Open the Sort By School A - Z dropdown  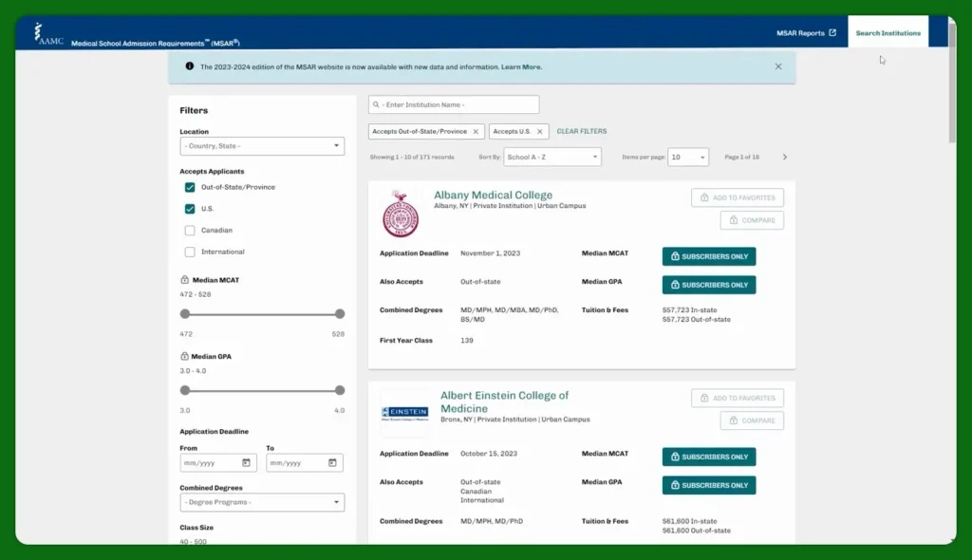click(x=551, y=157)
